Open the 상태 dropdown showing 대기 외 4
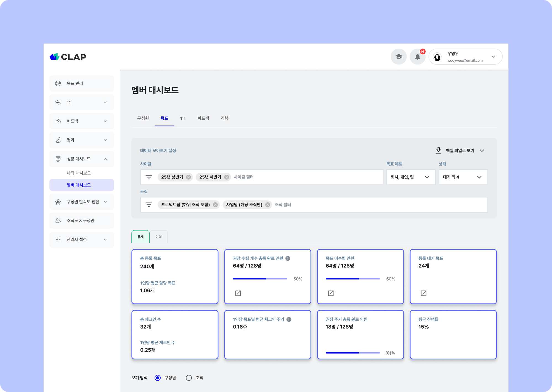The height and width of the screenshot is (392, 552). point(463,177)
